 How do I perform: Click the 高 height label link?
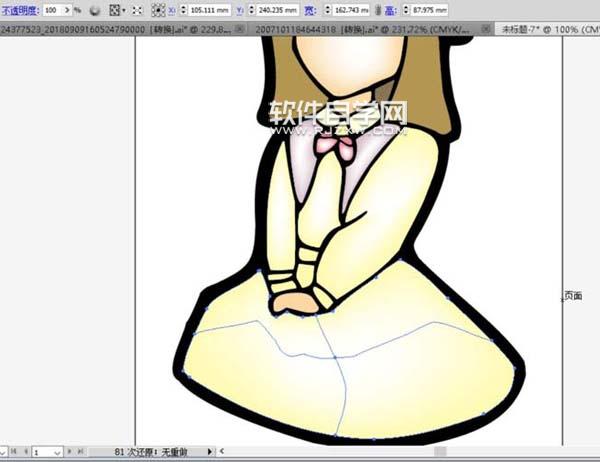coord(390,10)
